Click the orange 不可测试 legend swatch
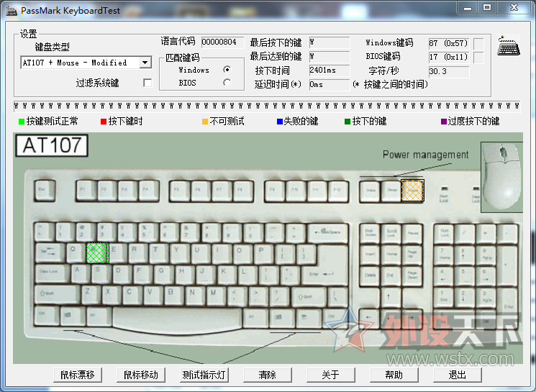Image resolution: width=536 pixels, height=392 pixels. [205, 122]
